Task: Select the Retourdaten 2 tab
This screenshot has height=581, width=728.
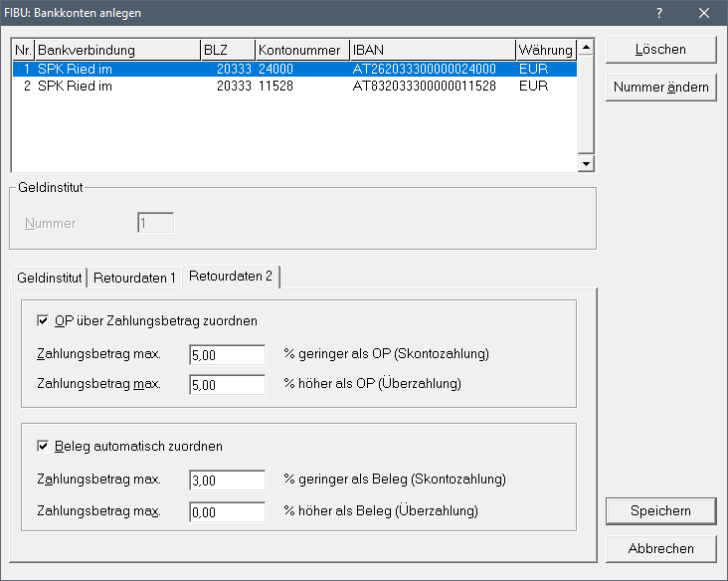Action: pyautogui.click(x=230, y=277)
